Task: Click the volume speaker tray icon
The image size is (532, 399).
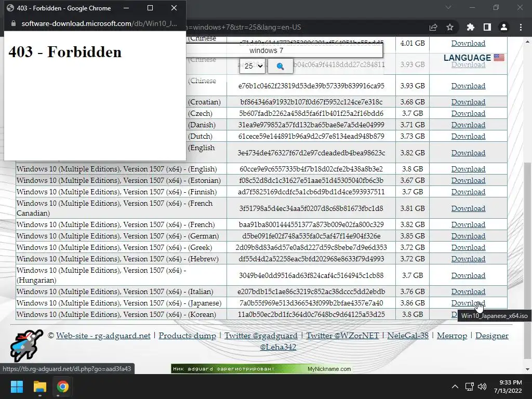Action: pos(482,387)
